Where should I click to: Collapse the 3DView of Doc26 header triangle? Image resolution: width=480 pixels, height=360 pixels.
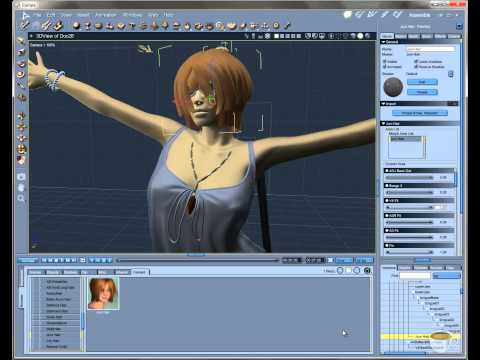[x=31, y=36]
